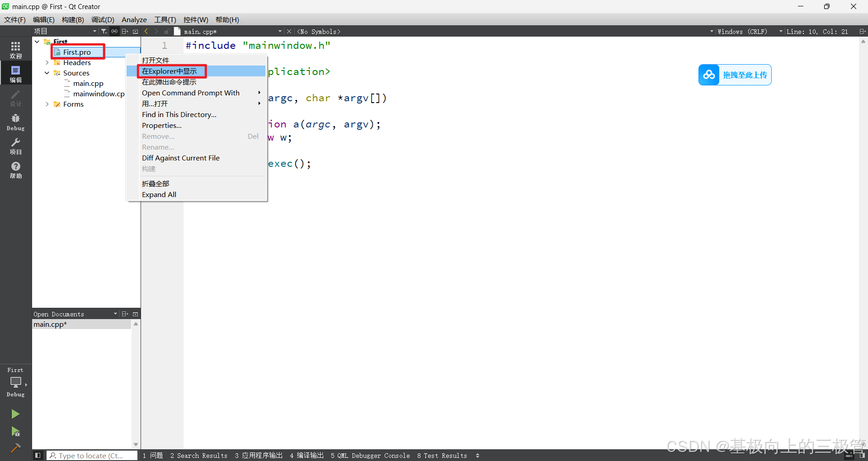
Task: Open the 用...打开 submenu
Action: click(x=196, y=103)
